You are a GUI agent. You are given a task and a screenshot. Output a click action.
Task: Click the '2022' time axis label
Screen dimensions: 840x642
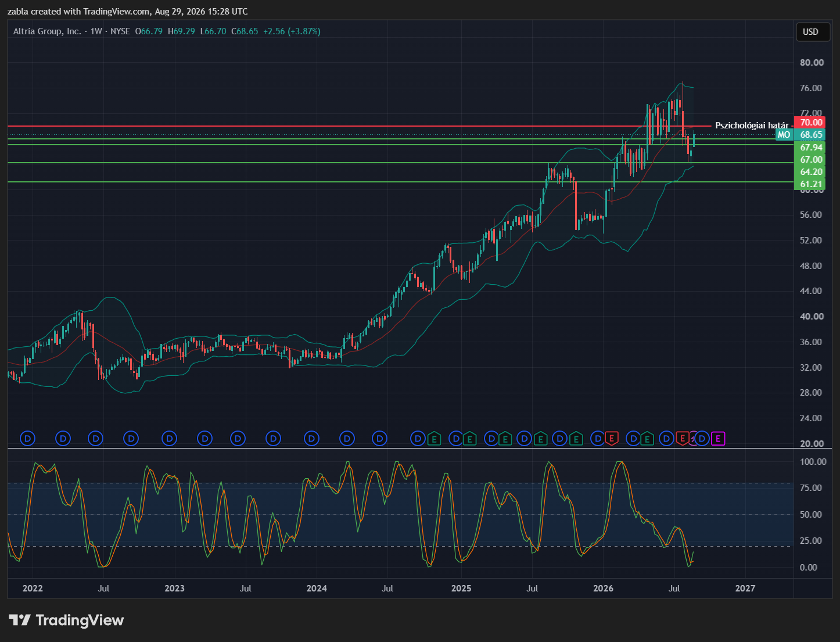coord(33,589)
